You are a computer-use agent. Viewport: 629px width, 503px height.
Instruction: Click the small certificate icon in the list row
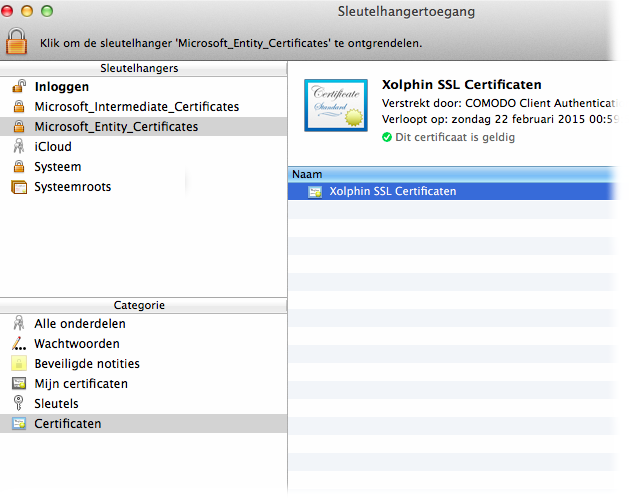[x=315, y=192]
